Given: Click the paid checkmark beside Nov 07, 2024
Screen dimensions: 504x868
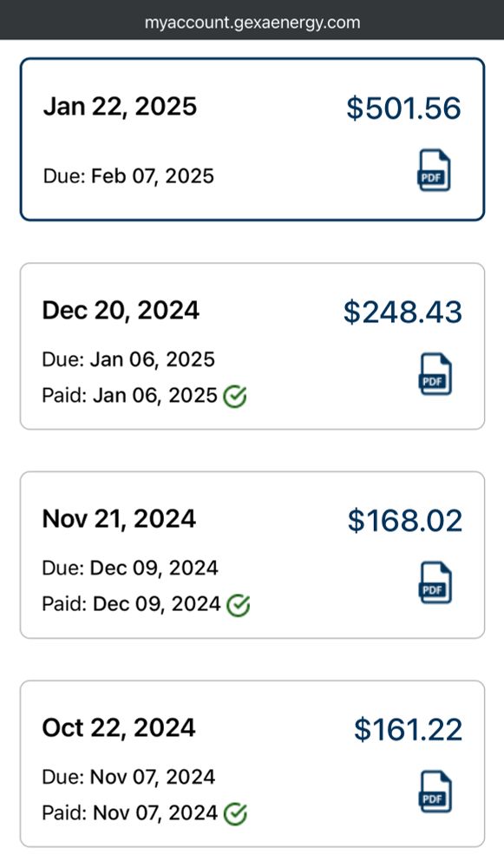Looking at the screenshot, I should click(x=235, y=814).
